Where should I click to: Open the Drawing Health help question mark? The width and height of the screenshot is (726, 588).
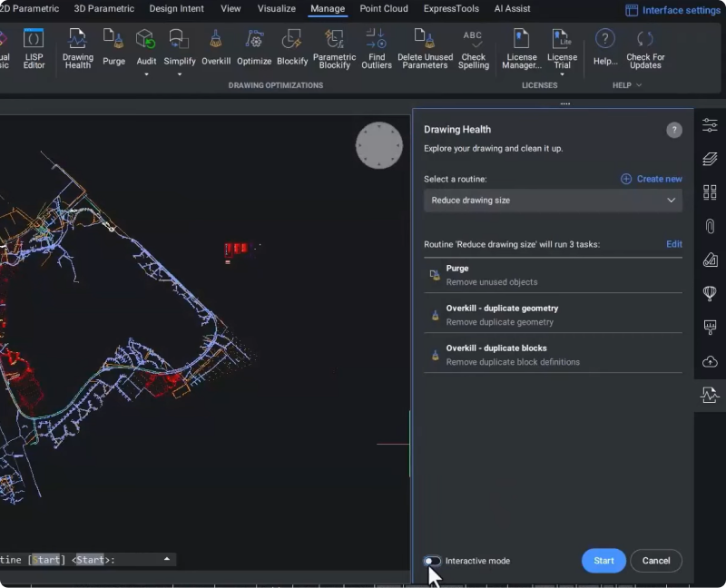click(673, 130)
